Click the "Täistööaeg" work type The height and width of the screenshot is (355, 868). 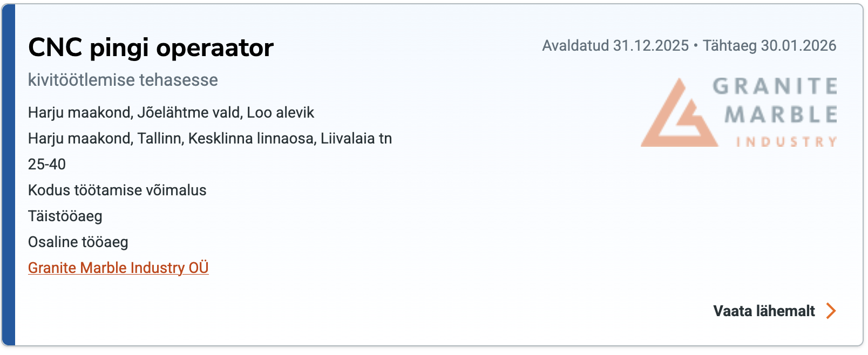pyautogui.click(x=65, y=216)
